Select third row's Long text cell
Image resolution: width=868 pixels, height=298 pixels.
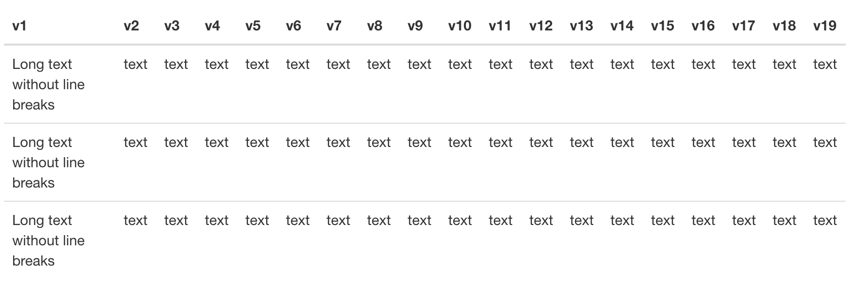(x=49, y=241)
